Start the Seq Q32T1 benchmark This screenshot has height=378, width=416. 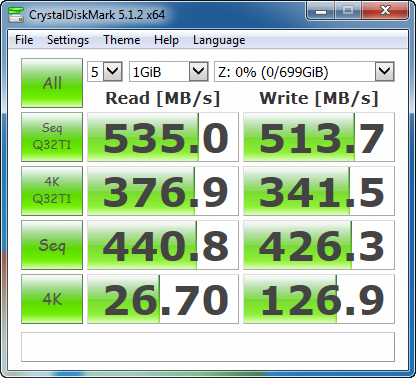coord(52,137)
